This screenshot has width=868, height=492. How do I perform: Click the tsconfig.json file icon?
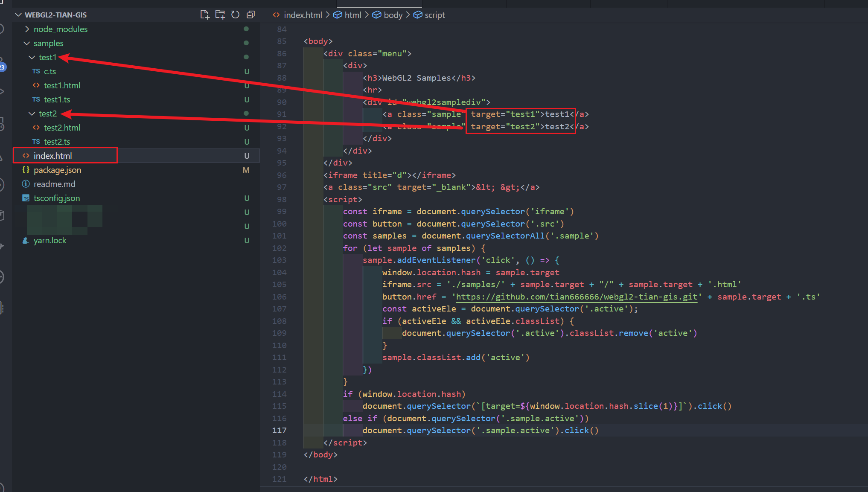[x=26, y=198]
